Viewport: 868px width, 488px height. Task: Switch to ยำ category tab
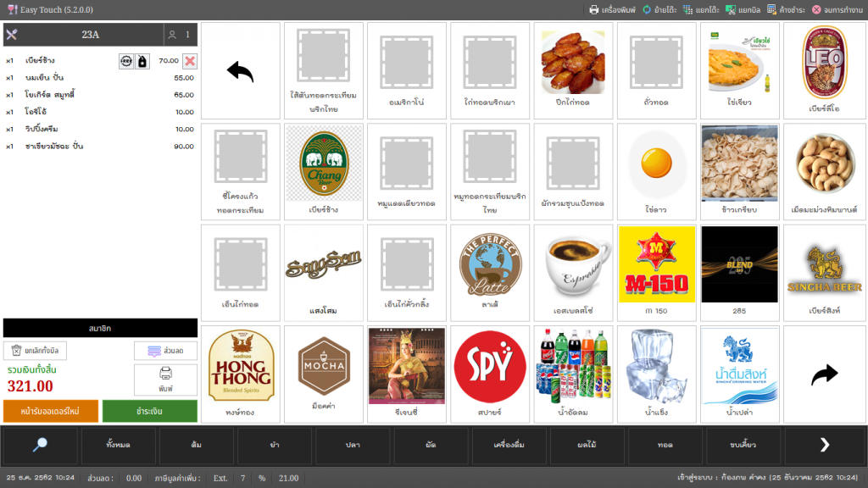point(275,445)
